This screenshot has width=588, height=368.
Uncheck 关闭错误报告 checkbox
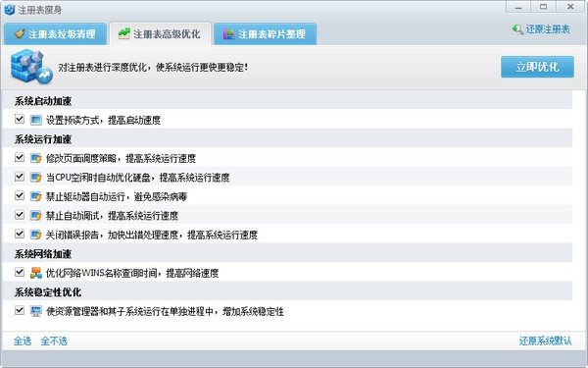20,234
